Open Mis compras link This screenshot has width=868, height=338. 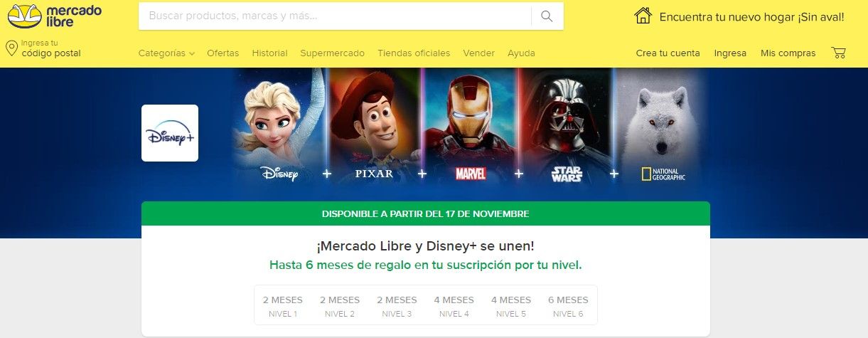click(788, 53)
